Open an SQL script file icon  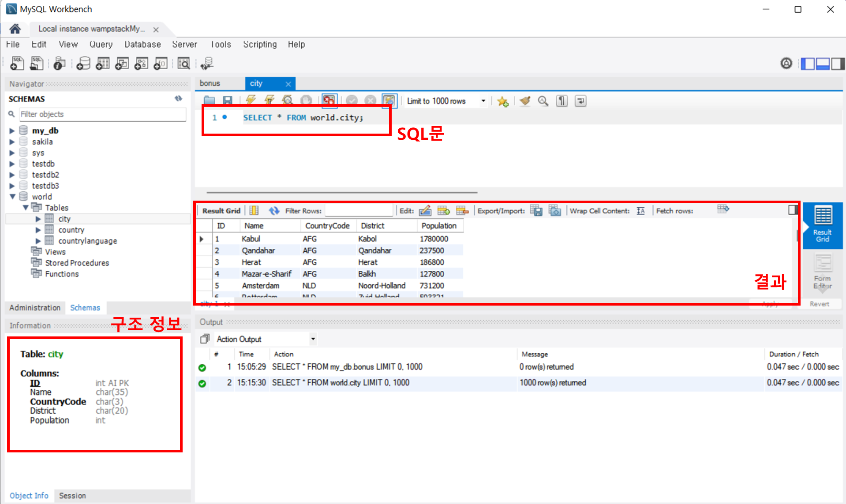[37, 63]
